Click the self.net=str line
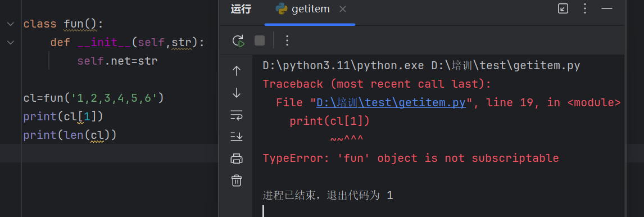This screenshot has height=217, width=644. pyautogui.click(x=117, y=61)
